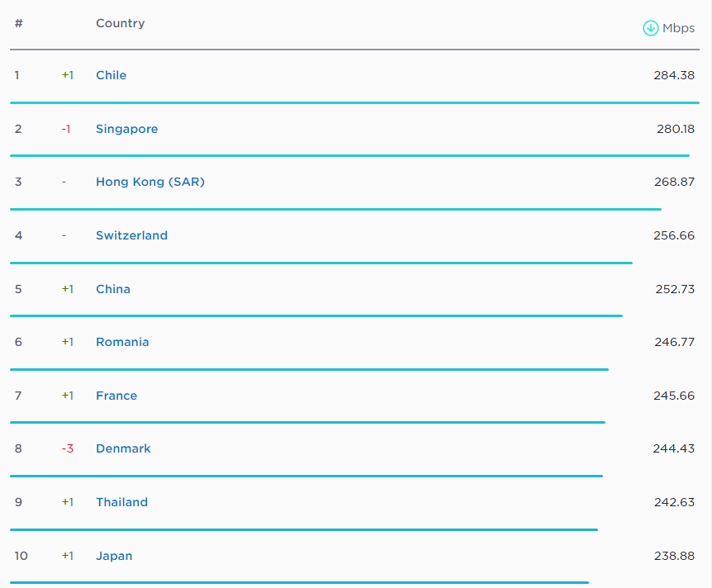712x588 pixels.
Task: Open the Singapore country link
Action: (x=126, y=129)
